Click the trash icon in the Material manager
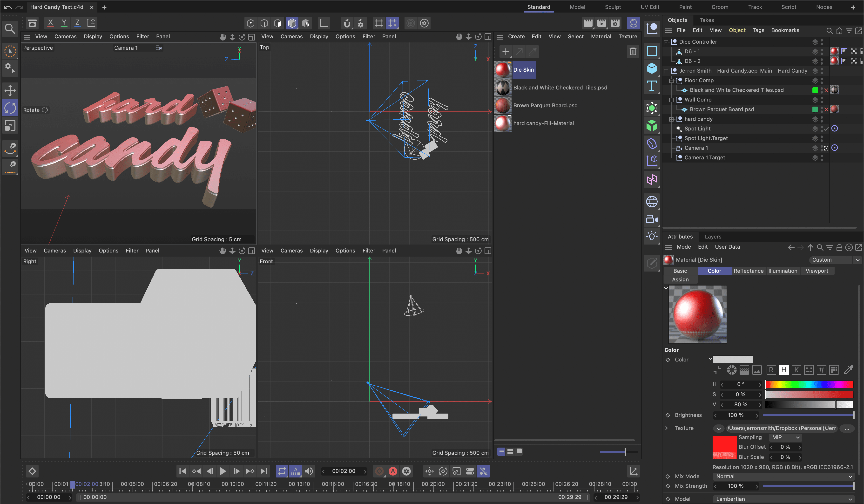The height and width of the screenshot is (504, 864). [633, 51]
